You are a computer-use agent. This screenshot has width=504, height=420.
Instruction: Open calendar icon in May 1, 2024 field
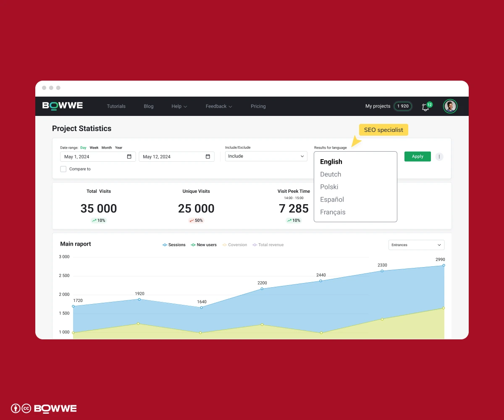click(x=129, y=157)
